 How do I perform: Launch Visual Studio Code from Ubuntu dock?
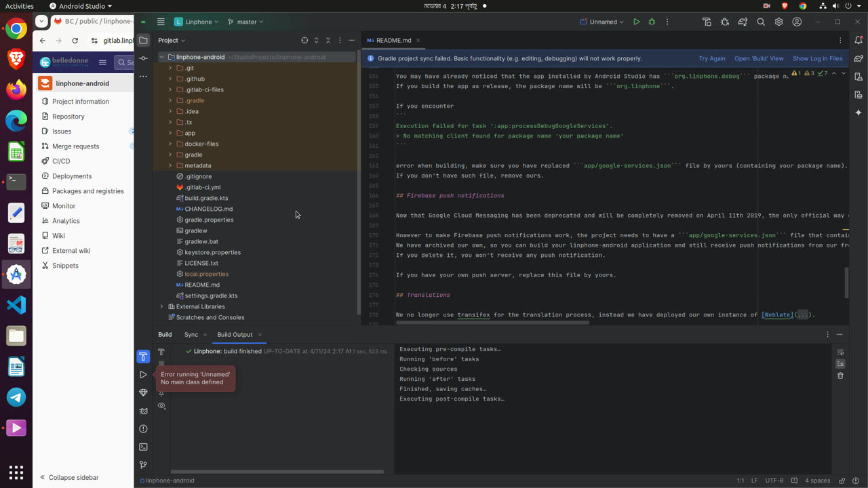click(x=16, y=305)
